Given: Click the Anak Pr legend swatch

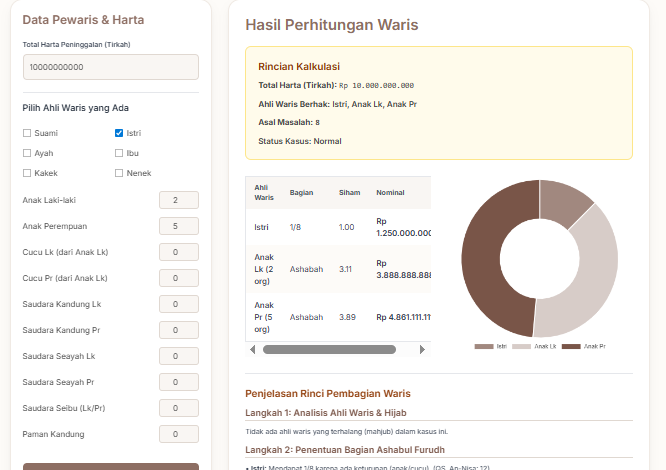Looking at the screenshot, I should point(571,346).
